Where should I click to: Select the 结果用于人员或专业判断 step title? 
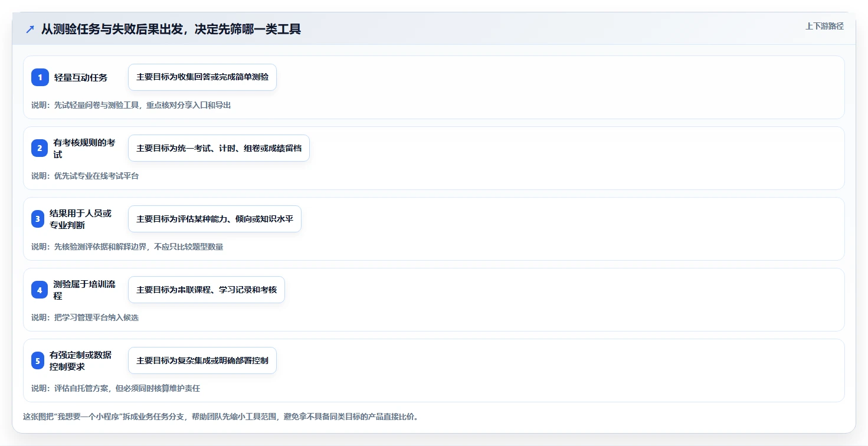point(81,219)
